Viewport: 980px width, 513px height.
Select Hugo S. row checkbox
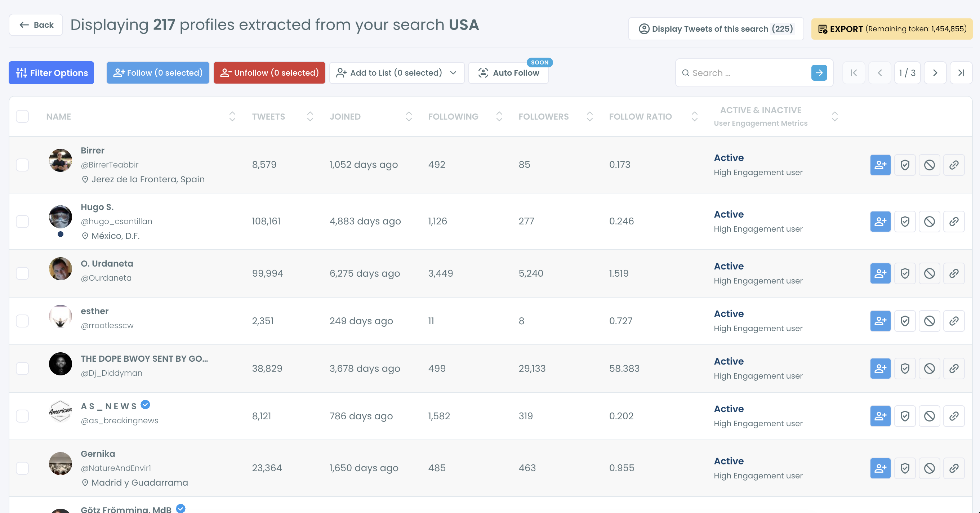click(x=22, y=221)
